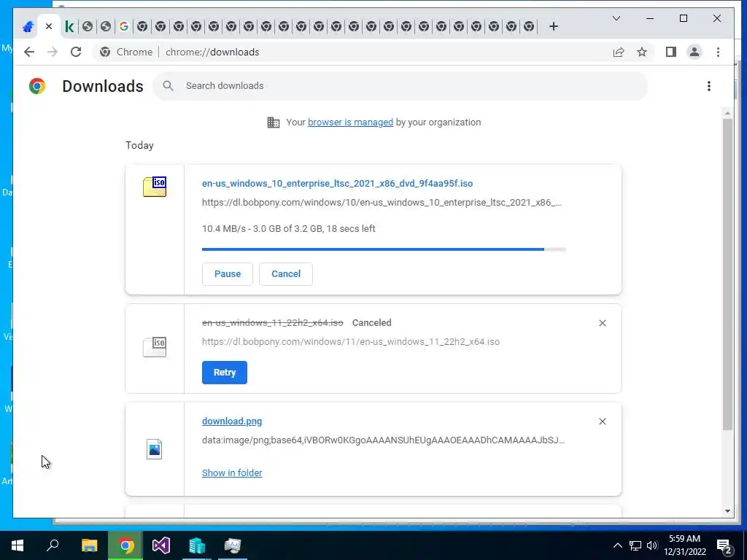Click the vertical scrollbar thumb

tap(727, 275)
